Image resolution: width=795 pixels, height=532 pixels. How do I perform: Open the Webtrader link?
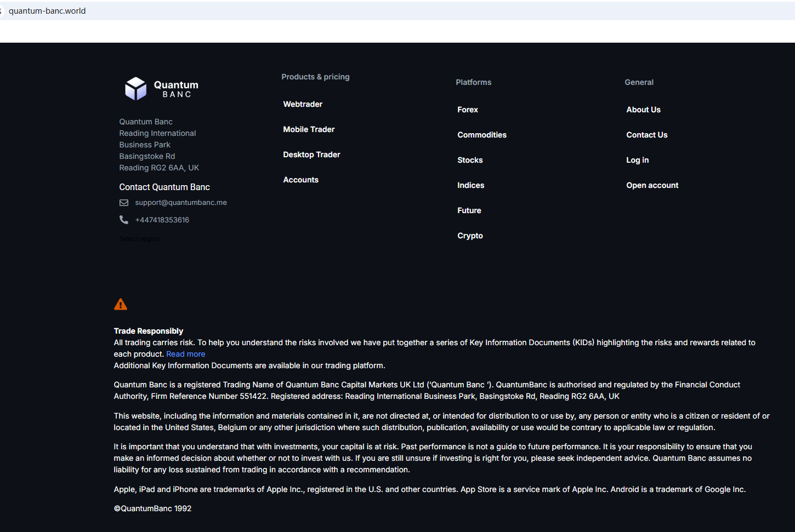click(x=303, y=104)
